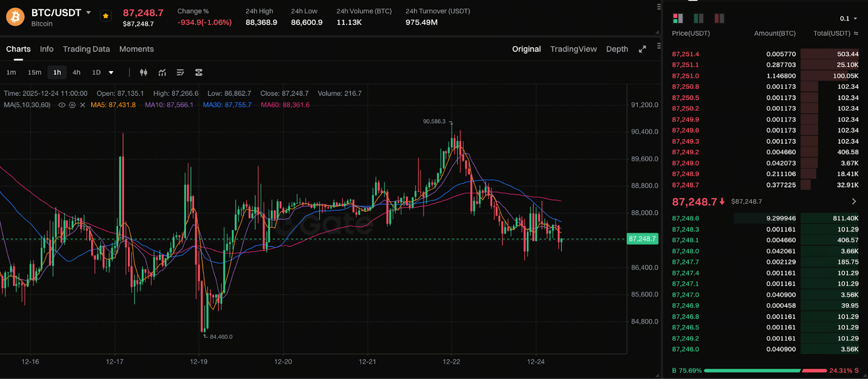868x379 pixels.
Task: Click the Amount(BTC) column header
Action: point(775,34)
